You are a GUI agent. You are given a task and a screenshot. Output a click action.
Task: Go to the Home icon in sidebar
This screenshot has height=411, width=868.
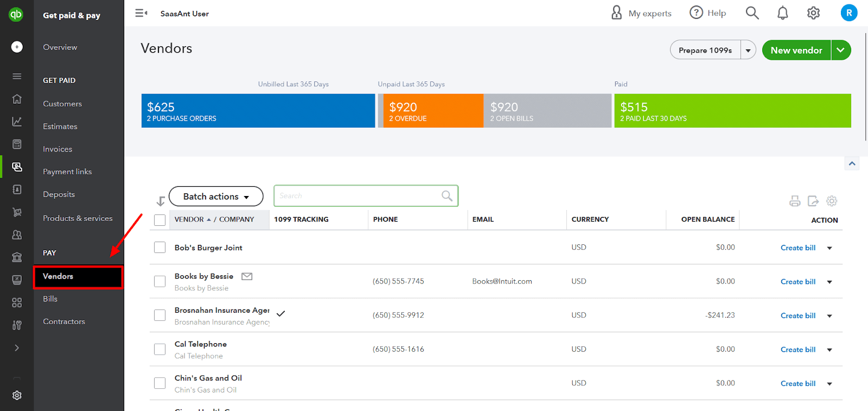17,99
